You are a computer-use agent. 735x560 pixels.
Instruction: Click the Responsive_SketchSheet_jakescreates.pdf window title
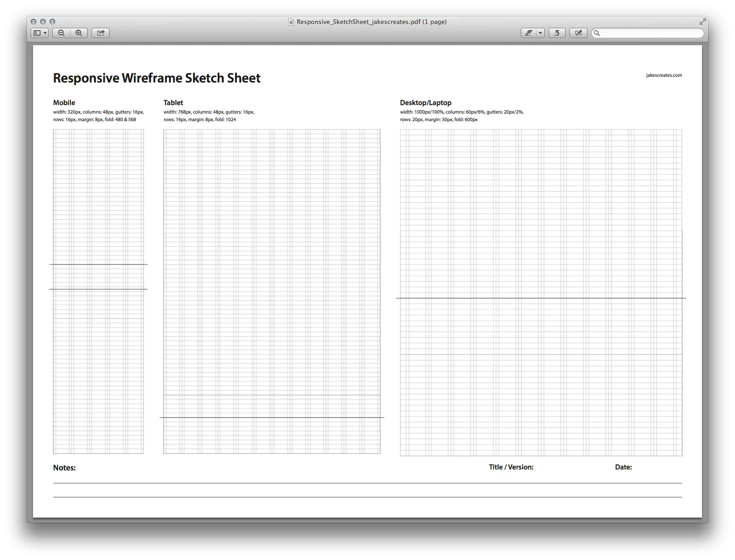372,22
